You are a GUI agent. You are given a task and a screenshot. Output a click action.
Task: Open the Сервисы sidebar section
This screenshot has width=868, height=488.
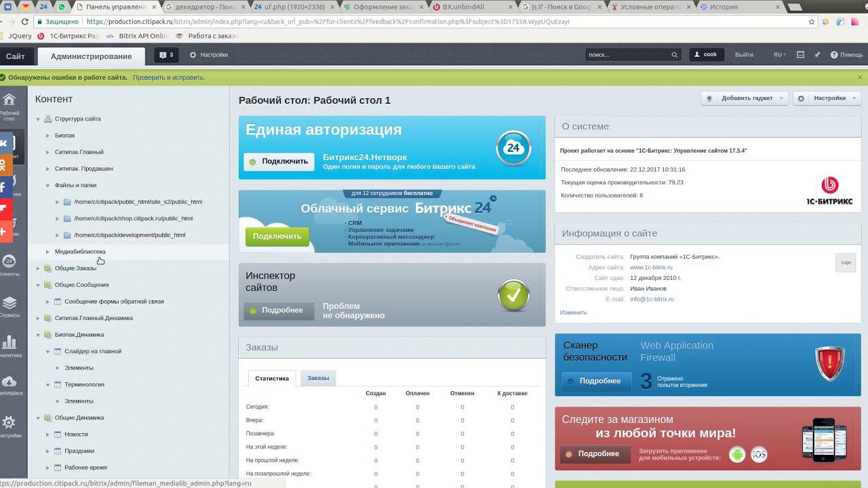9,306
